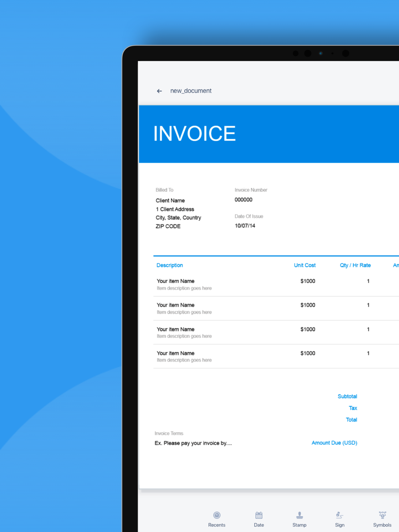Click the Description column header
399x532 pixels.
tap(170, 265)
